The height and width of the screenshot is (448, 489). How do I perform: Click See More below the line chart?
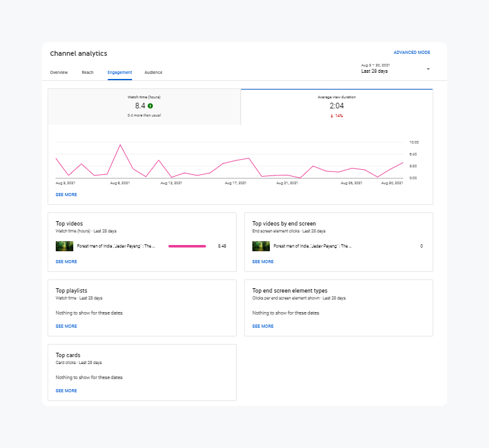point(66,195)
